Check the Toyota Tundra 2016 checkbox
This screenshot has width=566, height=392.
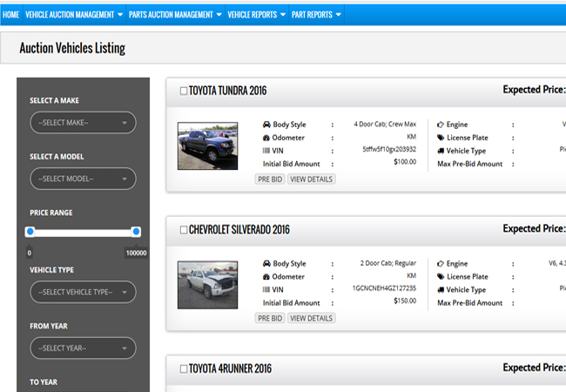pyautogui.click(x=183, y=91)
